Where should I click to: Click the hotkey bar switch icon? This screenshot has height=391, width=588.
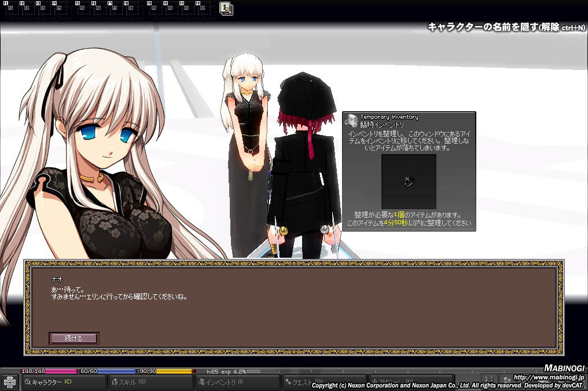tap(226, 9)
